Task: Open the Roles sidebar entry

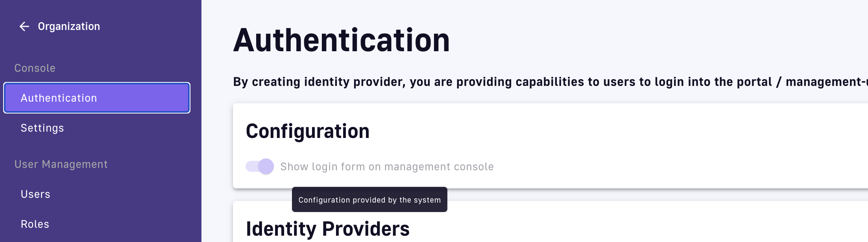Action: pos(35,224)
